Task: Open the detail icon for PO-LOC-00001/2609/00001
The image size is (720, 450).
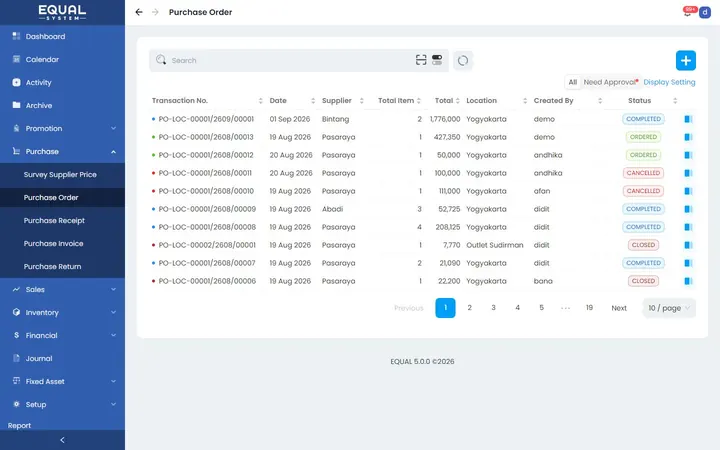Action: [x=688, y=119]
